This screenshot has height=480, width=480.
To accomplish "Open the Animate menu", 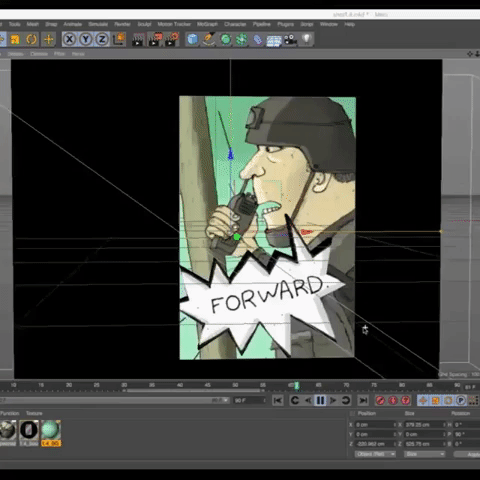I will pyautogui.click(x=73, y=24).
